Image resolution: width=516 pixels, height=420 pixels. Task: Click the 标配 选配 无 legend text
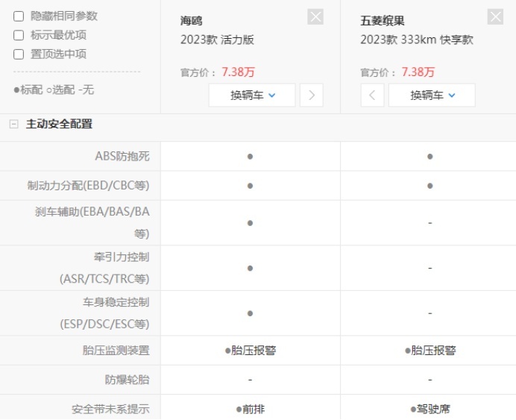[54, 90]
